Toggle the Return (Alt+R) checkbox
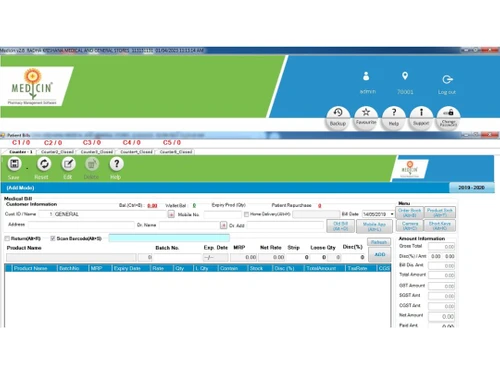500x375 pixels. coord(7,239)
